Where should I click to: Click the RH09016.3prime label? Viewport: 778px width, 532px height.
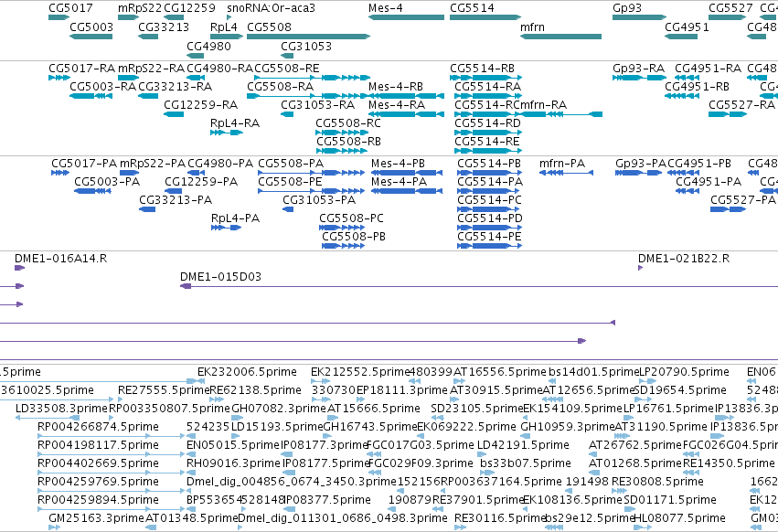233,463
